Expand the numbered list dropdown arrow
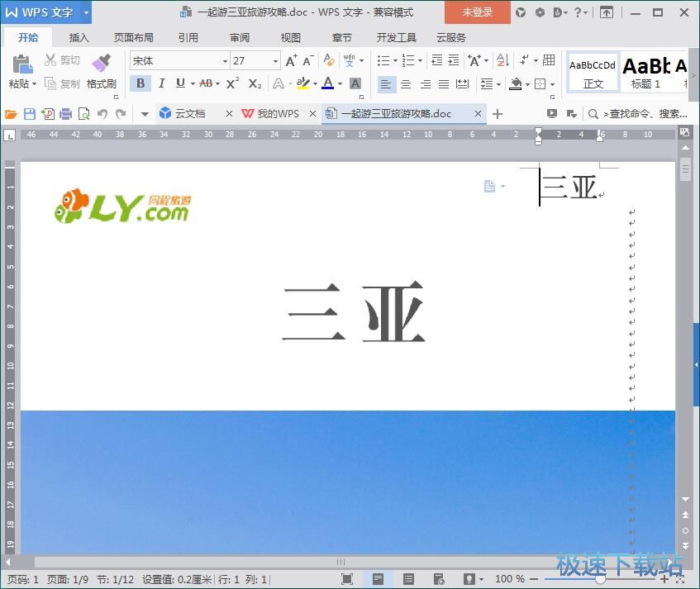 pos(420,60)
